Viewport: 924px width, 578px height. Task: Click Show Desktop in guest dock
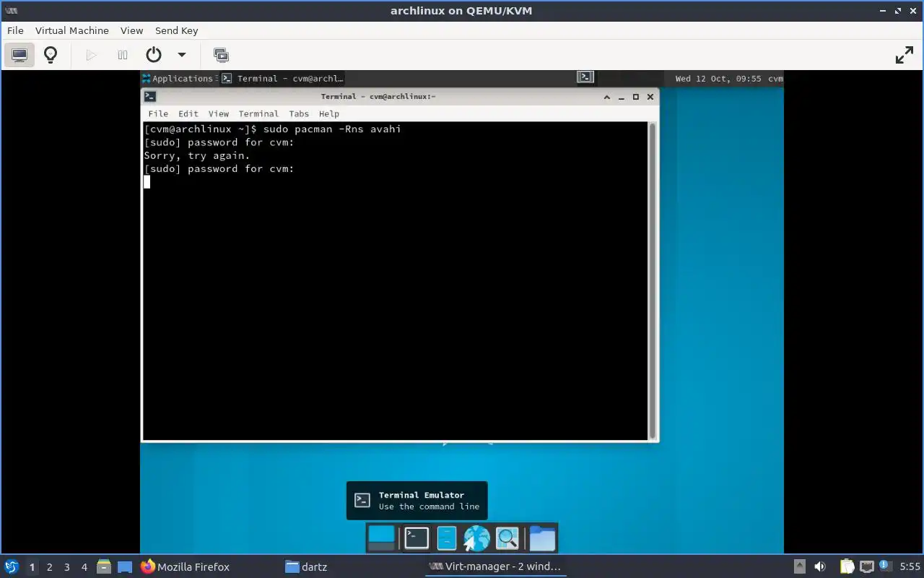coord(381,538)
